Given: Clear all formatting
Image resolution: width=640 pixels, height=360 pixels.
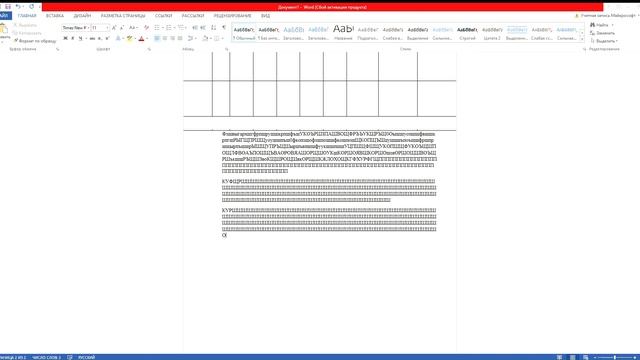Looking at the screenshot, I should (146, 28).
